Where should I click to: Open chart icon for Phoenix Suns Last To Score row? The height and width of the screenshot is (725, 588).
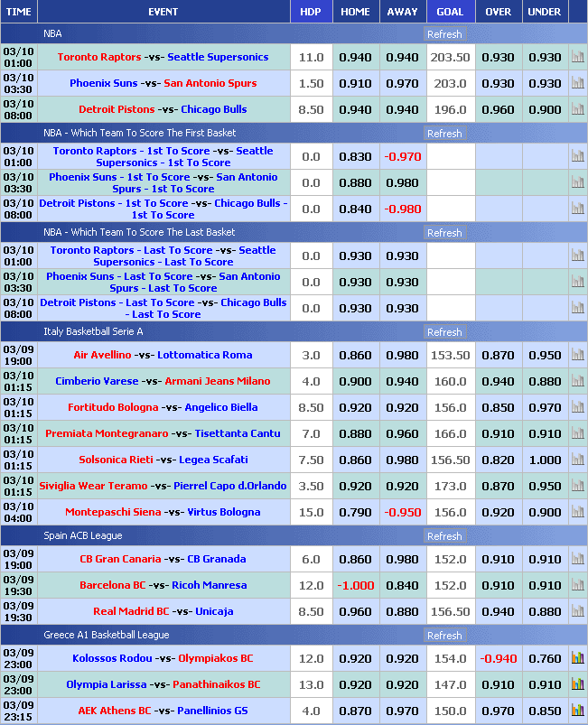[x=577, y=282]
